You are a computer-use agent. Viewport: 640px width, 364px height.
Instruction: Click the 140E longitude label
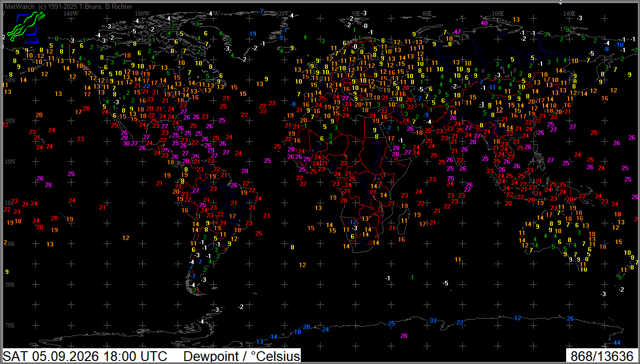569,14
